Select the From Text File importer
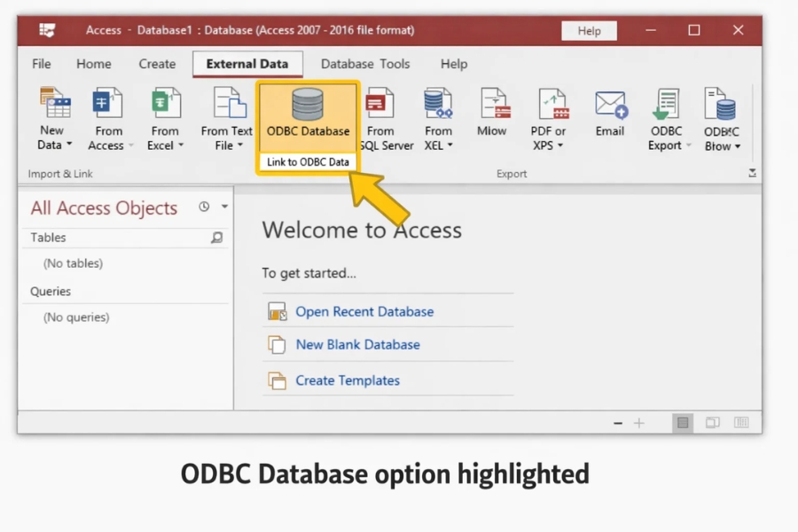 (x=226, y=115)
